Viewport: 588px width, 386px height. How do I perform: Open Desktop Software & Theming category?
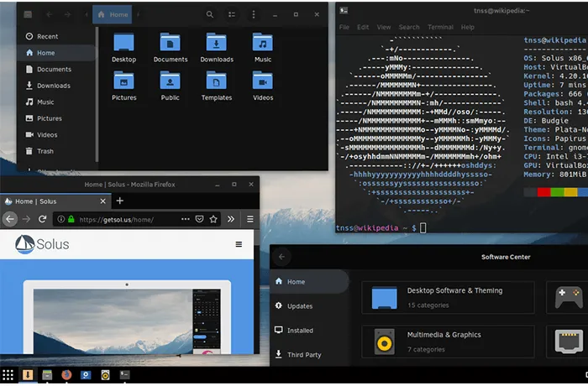pyautogui.click(x=448, y=298)
